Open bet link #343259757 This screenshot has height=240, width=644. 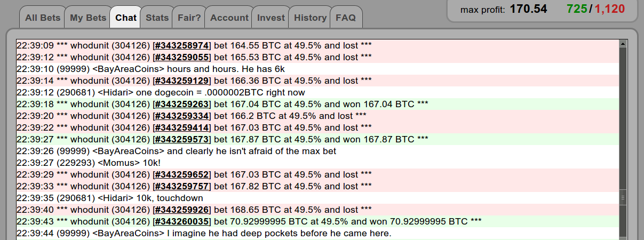pyautogui.click(x=182, y=186)
